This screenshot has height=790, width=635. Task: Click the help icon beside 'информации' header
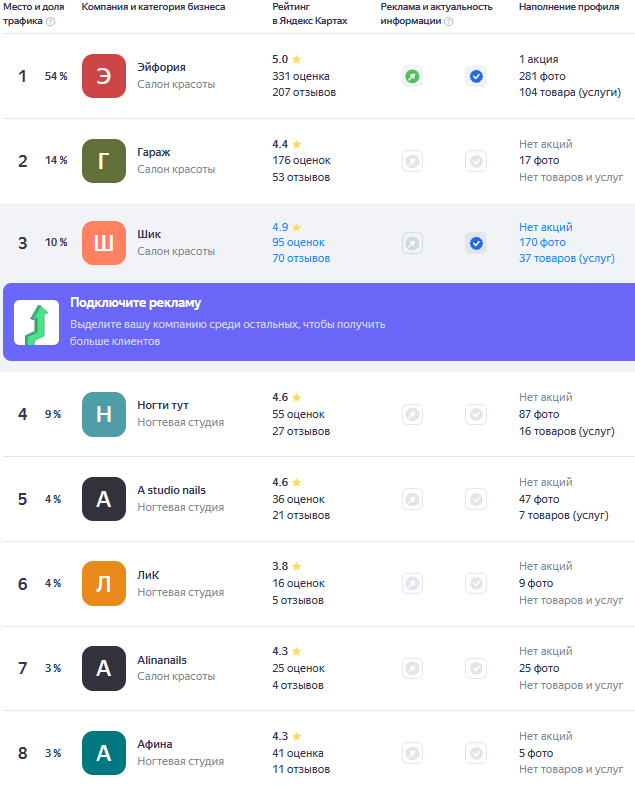pos(449,21)
